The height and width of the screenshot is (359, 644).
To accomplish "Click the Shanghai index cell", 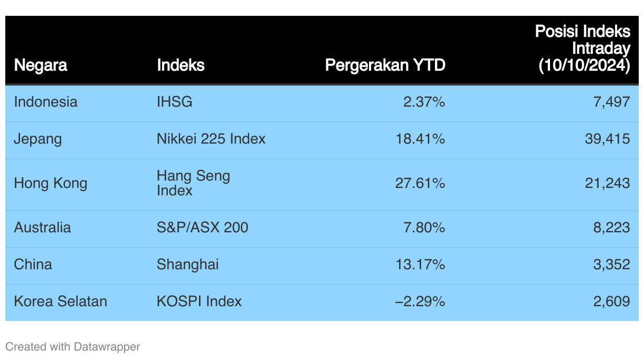I will pyautogui.click(x=188, y=264).
